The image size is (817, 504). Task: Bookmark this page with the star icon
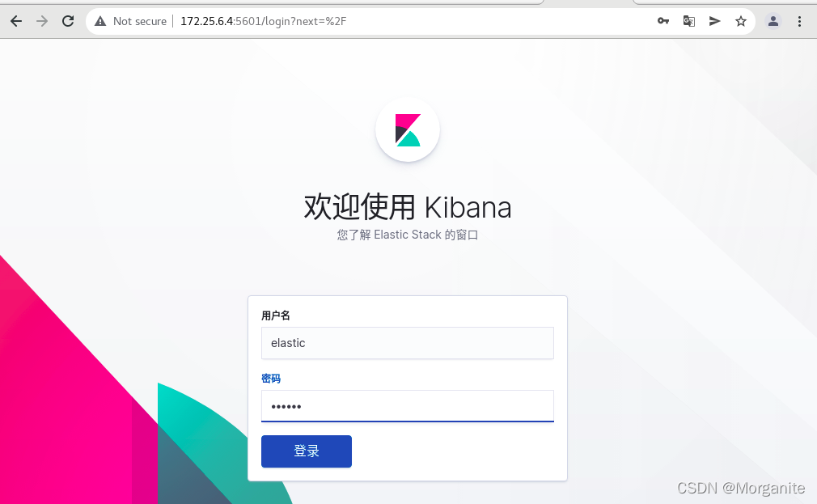[x=741, y=21]
